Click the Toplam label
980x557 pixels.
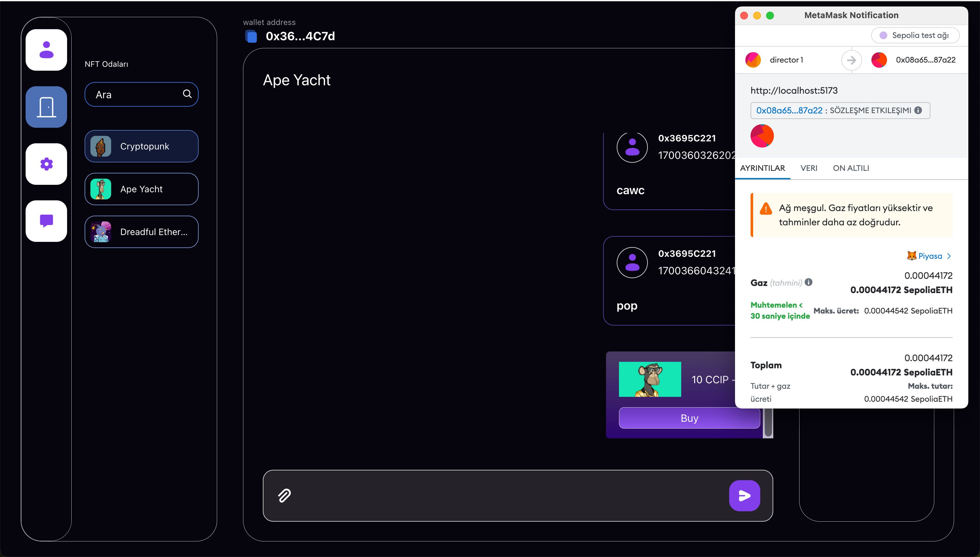tap(766, 365)
